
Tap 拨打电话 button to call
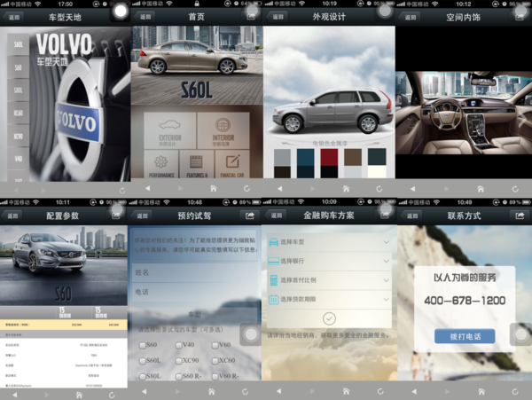465,336
